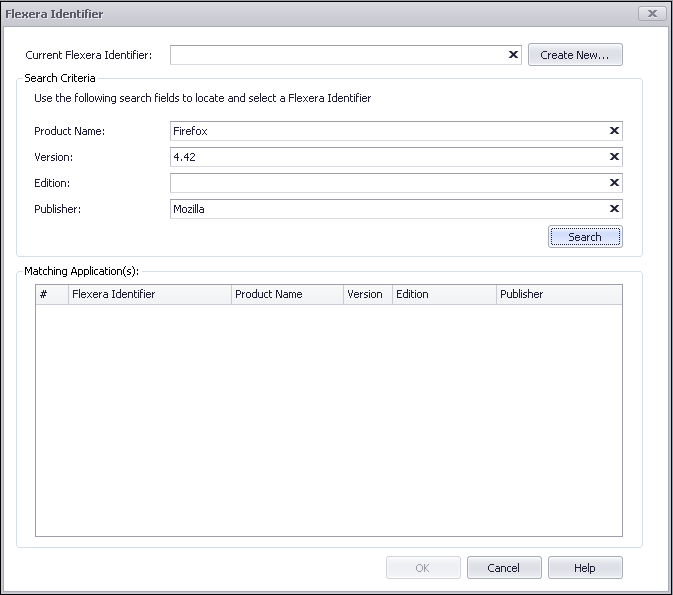Open Help for this dialog
The width and height of the screenshot is (673, 595).
click(x=584, y=568)
